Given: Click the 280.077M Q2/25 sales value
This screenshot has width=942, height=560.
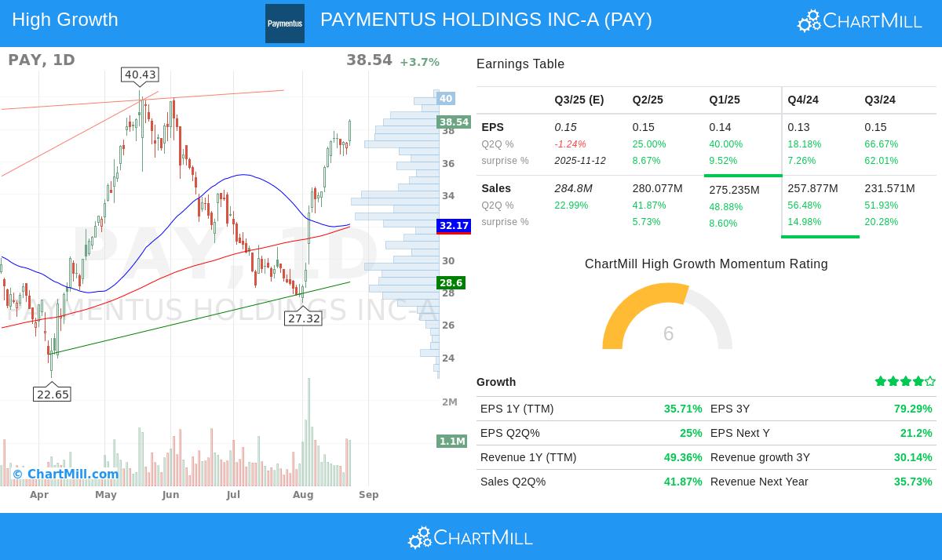Looking at the screenshot, I should click(658, 188).
